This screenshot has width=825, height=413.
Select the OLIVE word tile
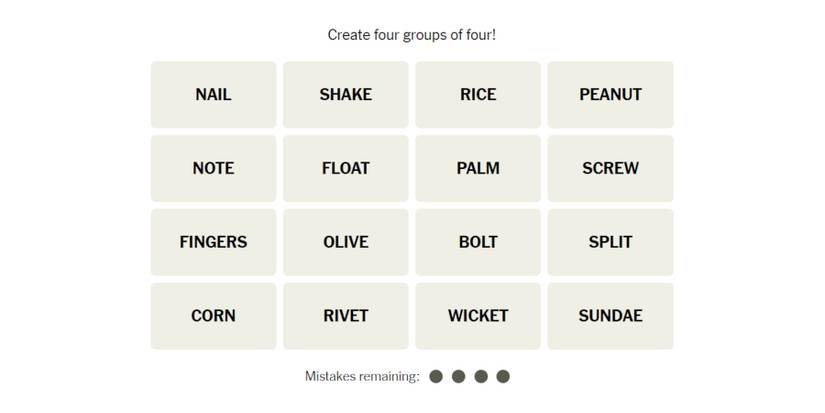pos(345,242)
